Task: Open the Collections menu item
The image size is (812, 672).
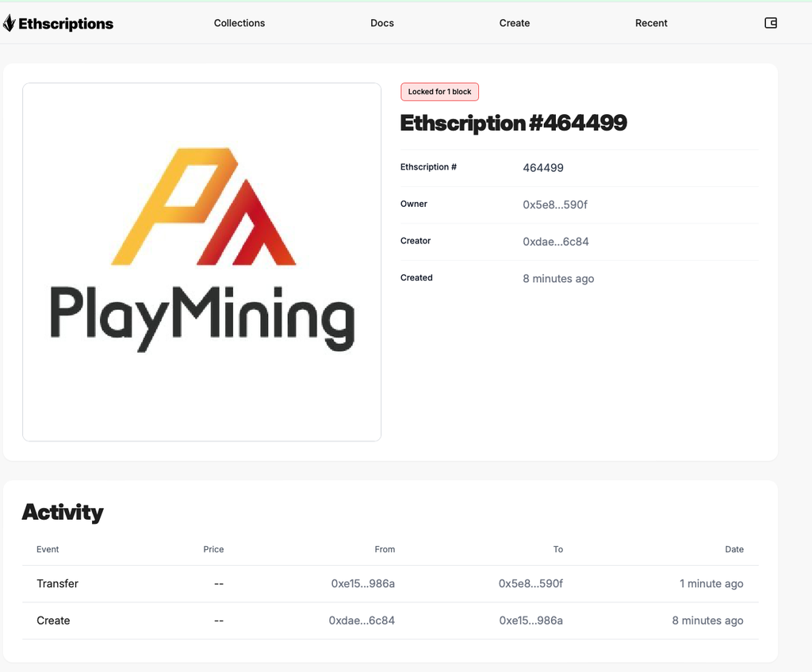Action: [239, 23]
